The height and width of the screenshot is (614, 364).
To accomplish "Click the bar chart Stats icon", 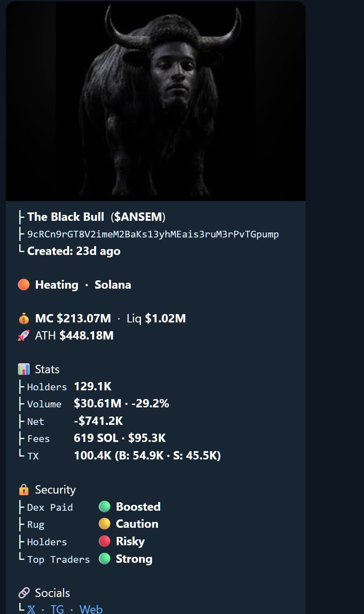I will click(x=24, y=369).
